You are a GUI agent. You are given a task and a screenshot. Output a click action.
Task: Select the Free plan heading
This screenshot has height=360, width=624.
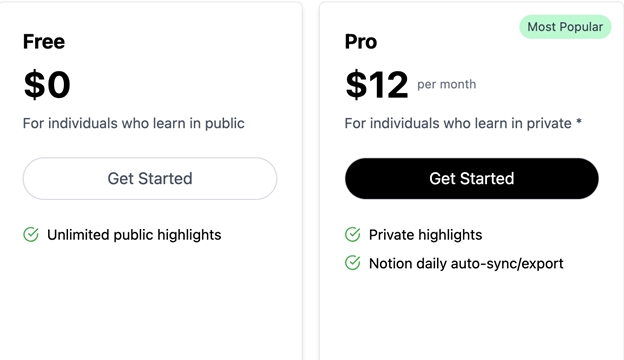[44, 41]
